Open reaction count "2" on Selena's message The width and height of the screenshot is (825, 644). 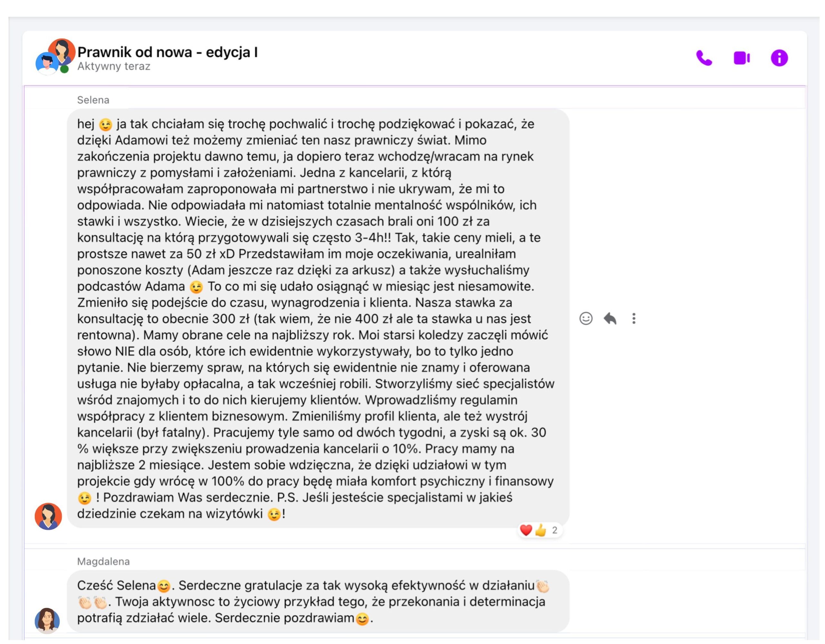pyautogui.click(x=554, y=530)
